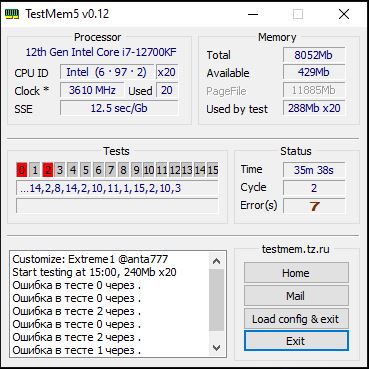Click the empty progress bar under tests
This screenshot has height=369, width=369.
coord(117,206)
